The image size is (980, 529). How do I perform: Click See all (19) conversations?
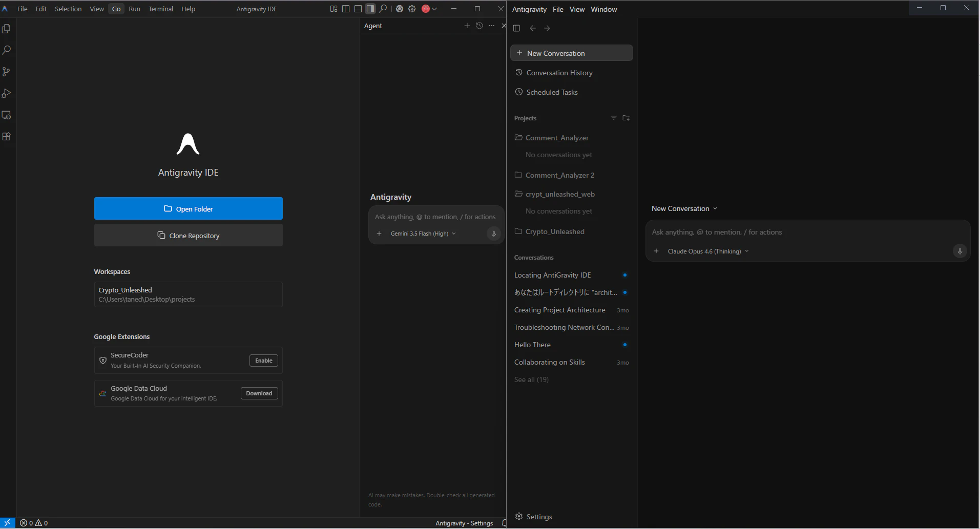click(531, 379)
